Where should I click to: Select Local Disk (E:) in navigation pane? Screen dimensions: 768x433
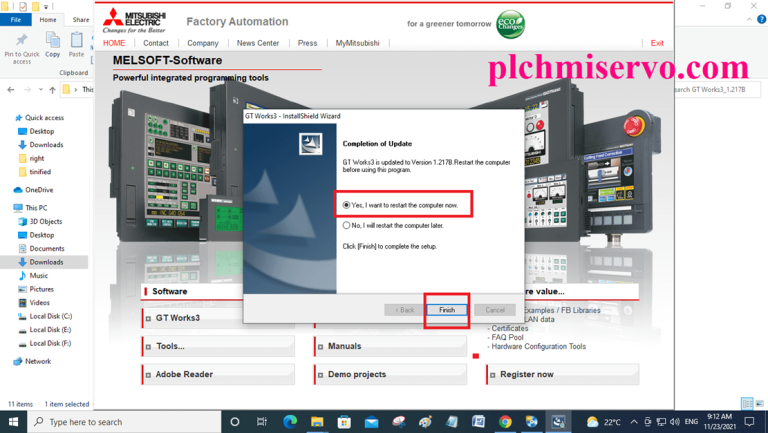45,330
